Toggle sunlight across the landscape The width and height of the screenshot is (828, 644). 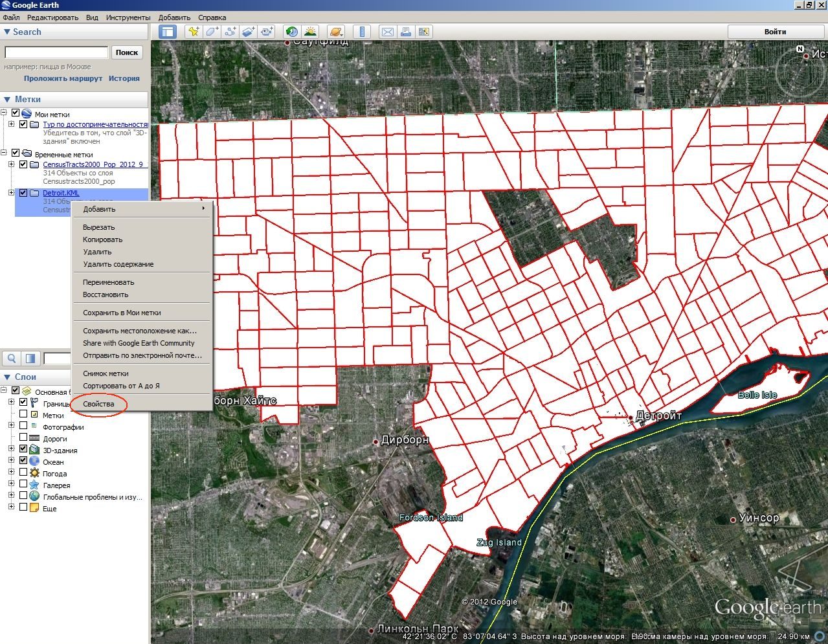click(310, 32)
